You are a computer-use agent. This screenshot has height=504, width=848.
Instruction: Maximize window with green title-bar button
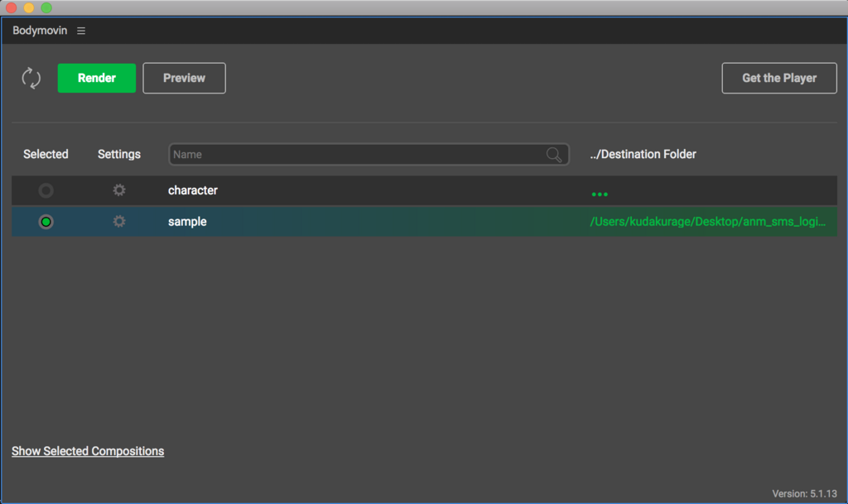pos(46,7)
